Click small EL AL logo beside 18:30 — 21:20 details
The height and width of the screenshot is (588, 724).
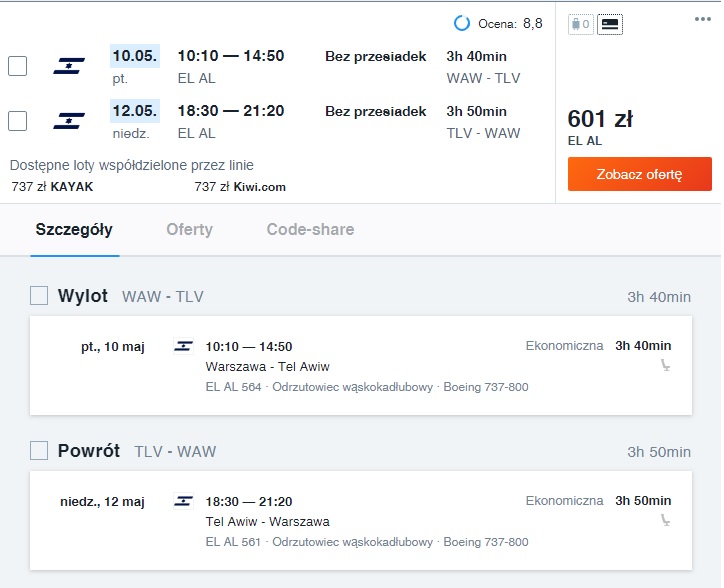[x=183, y=501]
